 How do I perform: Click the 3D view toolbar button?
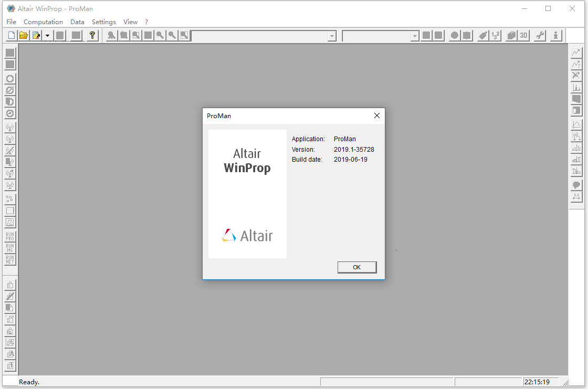[x=523, y=36]
